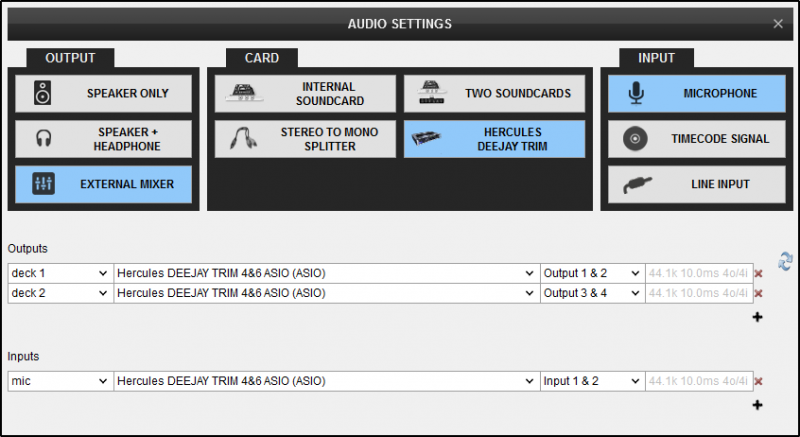Click mic row '44.1k 10.0ms 4o/4i' info
Image resolution: width=800 pixels, height=437 pixels.
[698, 381]
